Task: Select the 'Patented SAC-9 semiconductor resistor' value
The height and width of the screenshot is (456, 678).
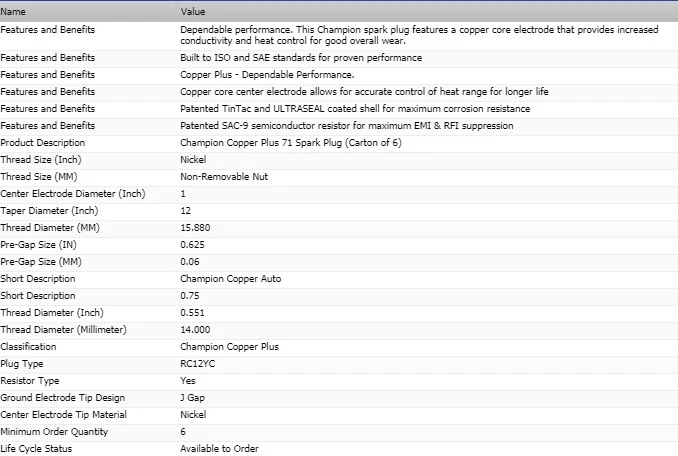Action: (347, 126)
